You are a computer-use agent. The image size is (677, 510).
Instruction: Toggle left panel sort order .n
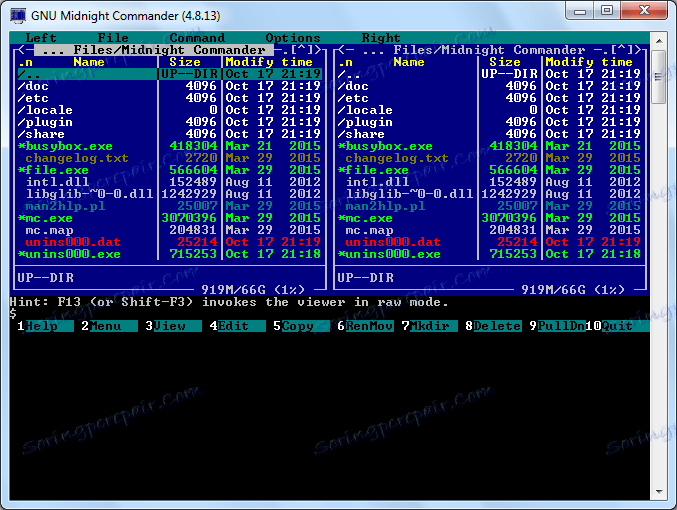[x=25, y=62]
